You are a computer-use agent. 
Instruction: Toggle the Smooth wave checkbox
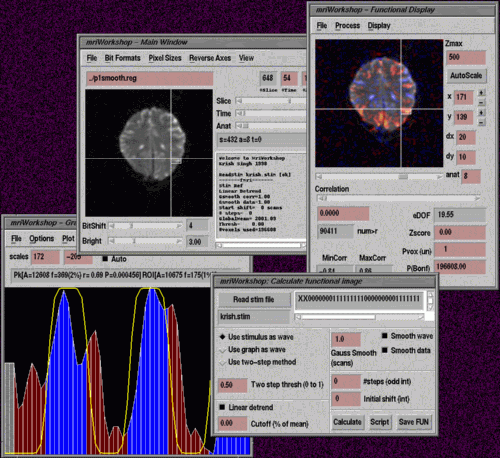click(x=385, y=336)
